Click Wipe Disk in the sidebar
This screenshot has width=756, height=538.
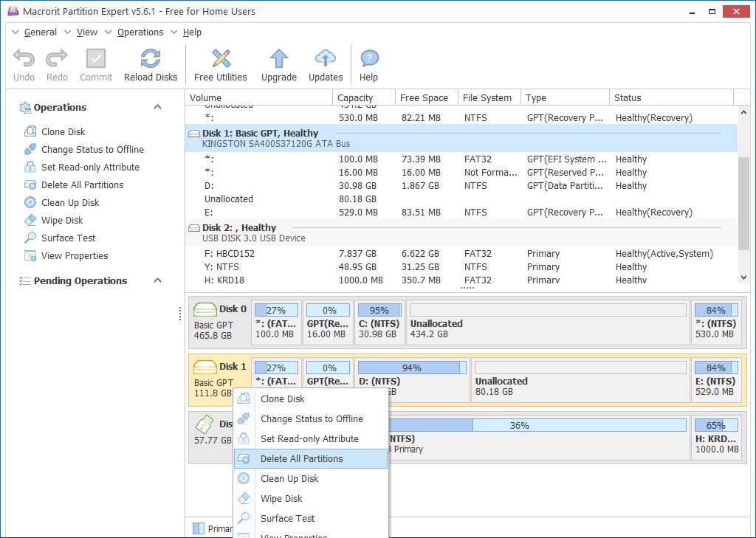tap(62, 220)
